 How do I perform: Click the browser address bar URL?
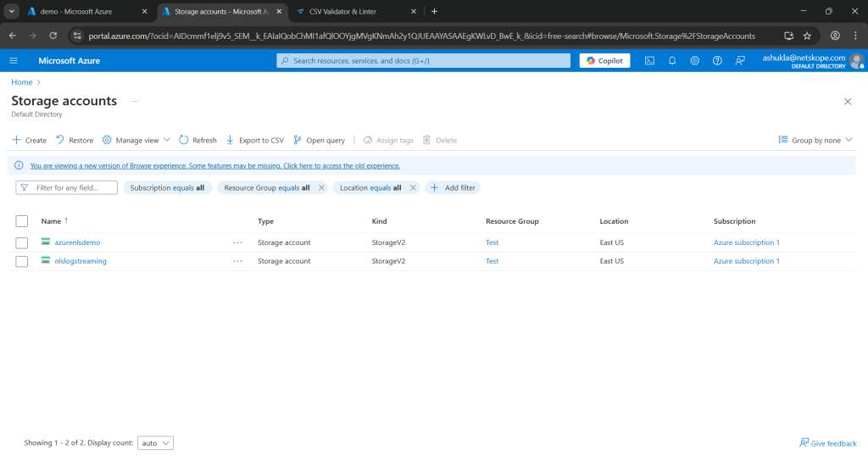coord(422,36)
